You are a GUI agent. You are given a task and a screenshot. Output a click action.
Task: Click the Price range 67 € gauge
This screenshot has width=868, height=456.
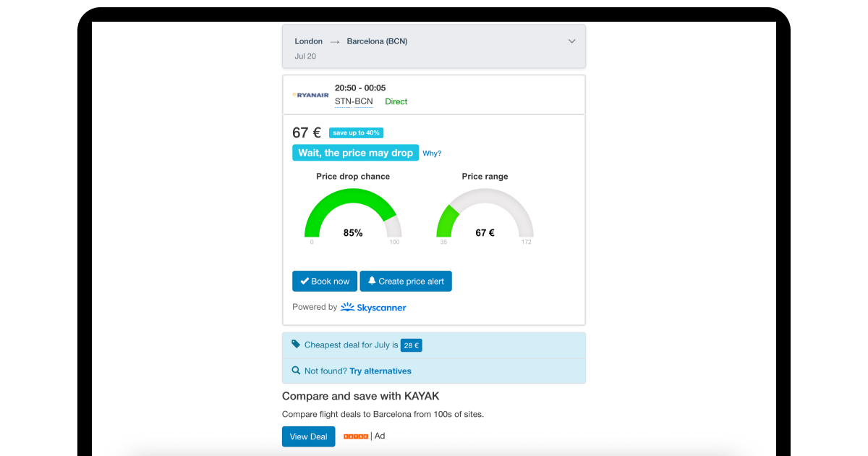click(485, 213)
